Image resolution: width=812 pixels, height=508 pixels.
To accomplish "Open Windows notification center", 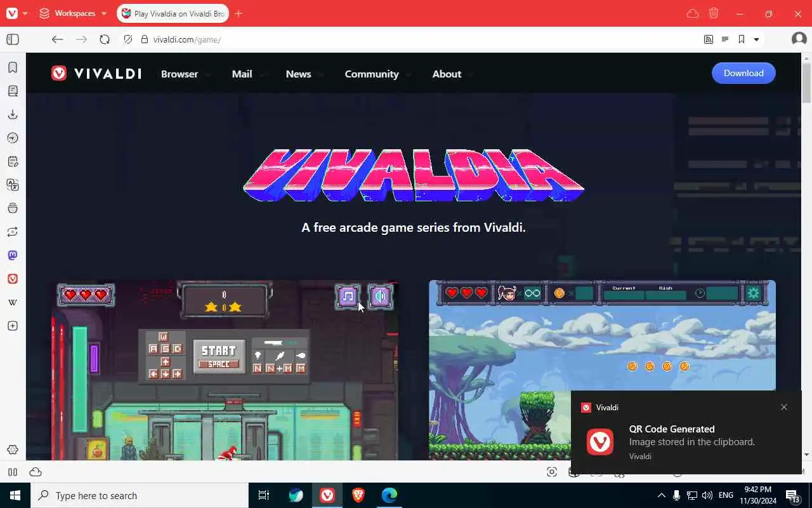I will pyautogui.click(x=793, y=495).
